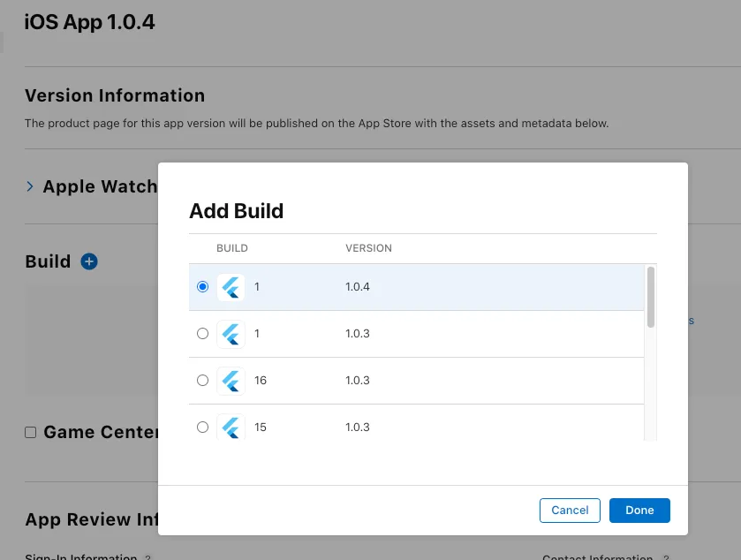
Task: Add a new build using the blue plus icon
Action: tap(88, 261)
